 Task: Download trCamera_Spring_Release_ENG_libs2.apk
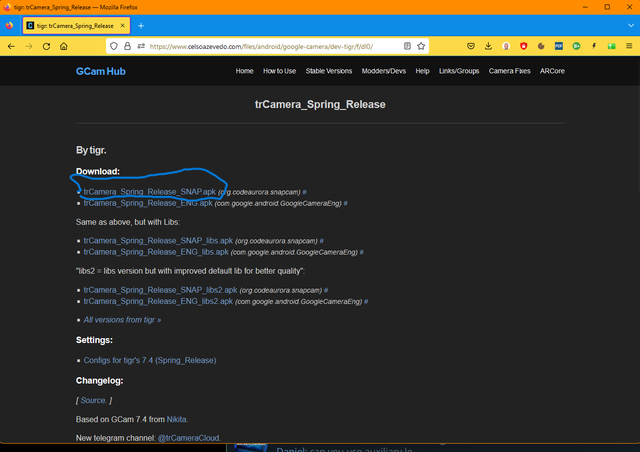158,301
